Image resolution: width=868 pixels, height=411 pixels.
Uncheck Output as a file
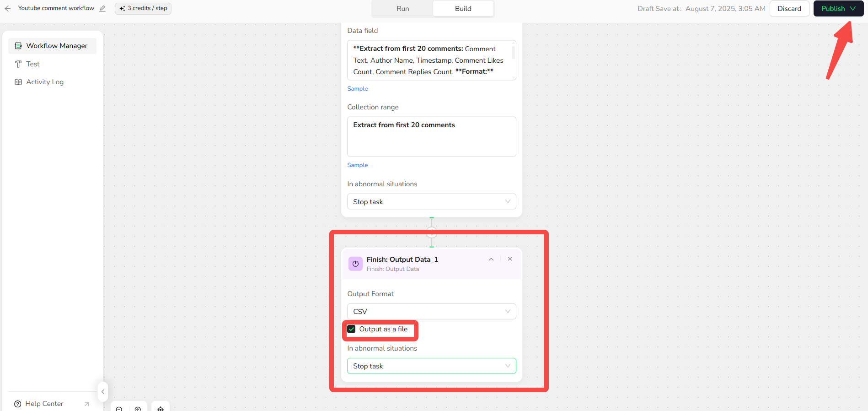click(351, 329)
